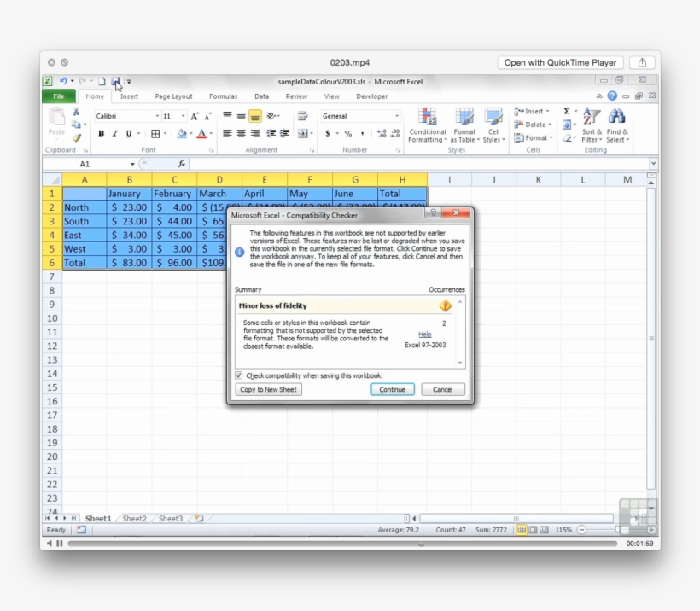The height and width of the screenshot is (611, 700).
Task: Click Decrease Font Size icon
Action: 207,117
